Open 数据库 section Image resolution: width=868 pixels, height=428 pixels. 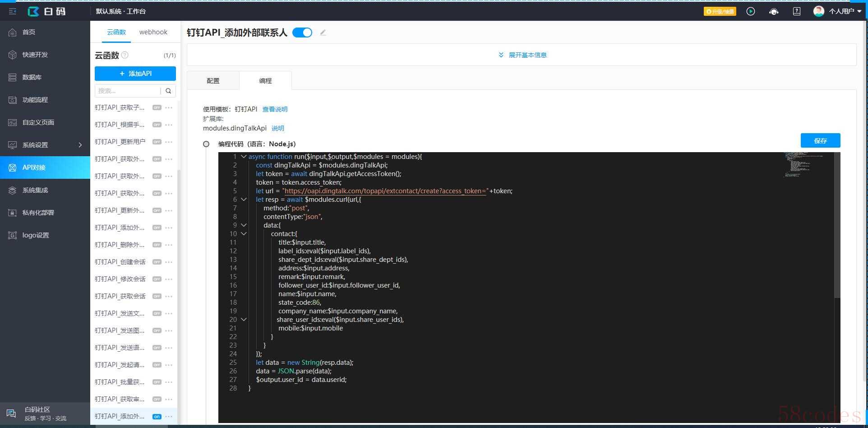click(x=45, y=77)
